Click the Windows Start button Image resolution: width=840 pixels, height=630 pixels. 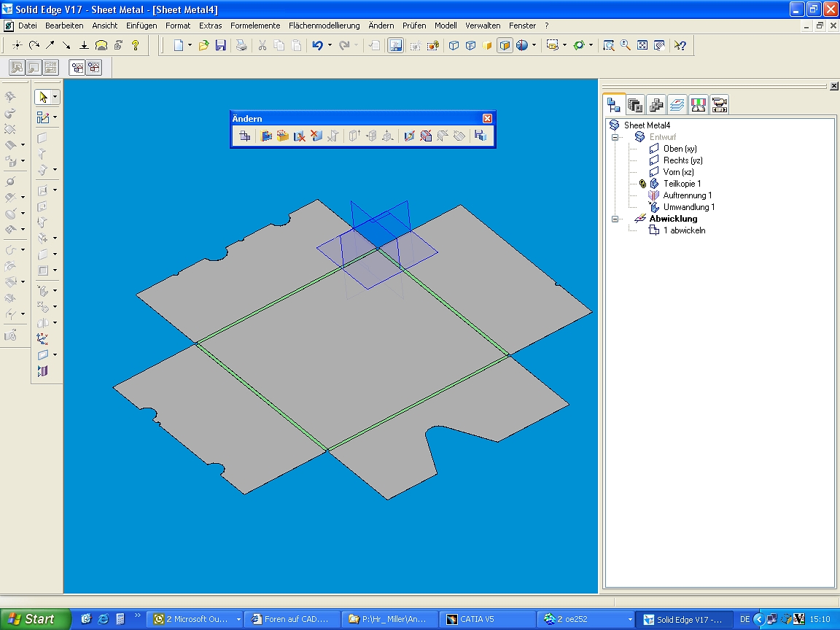click(x=35, y=619)
